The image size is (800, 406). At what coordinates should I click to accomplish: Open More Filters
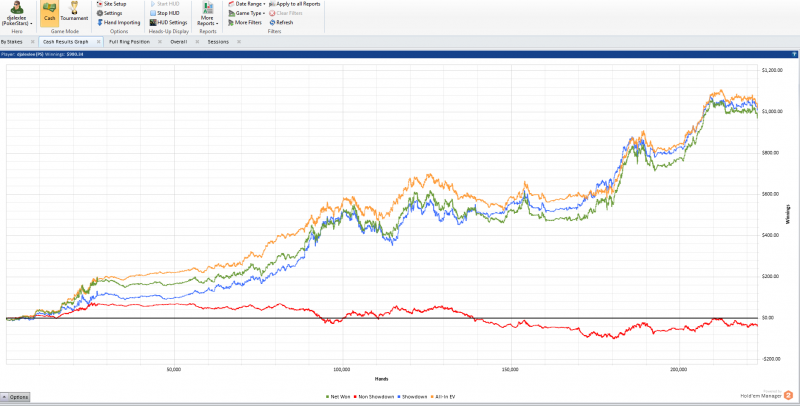pos(248,22)
